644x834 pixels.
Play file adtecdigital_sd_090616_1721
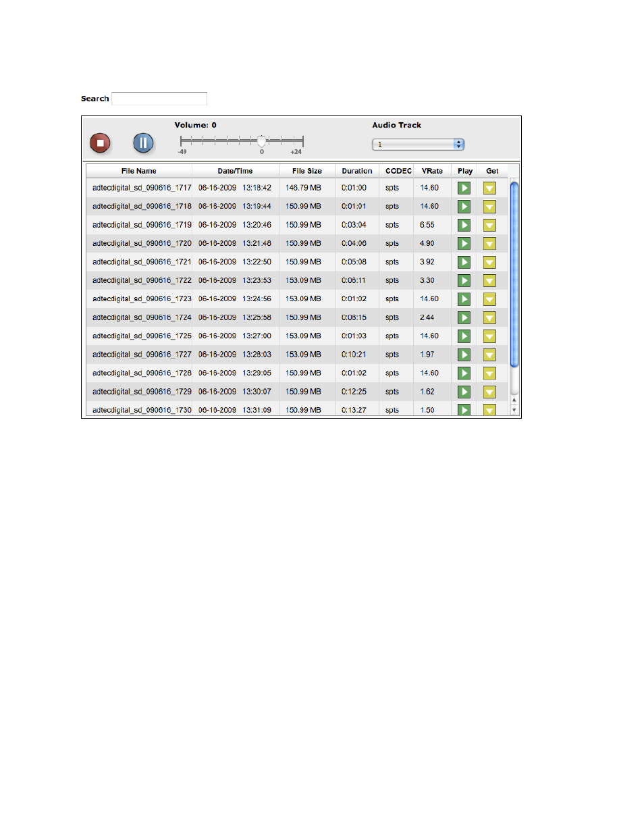coord(464,262)
